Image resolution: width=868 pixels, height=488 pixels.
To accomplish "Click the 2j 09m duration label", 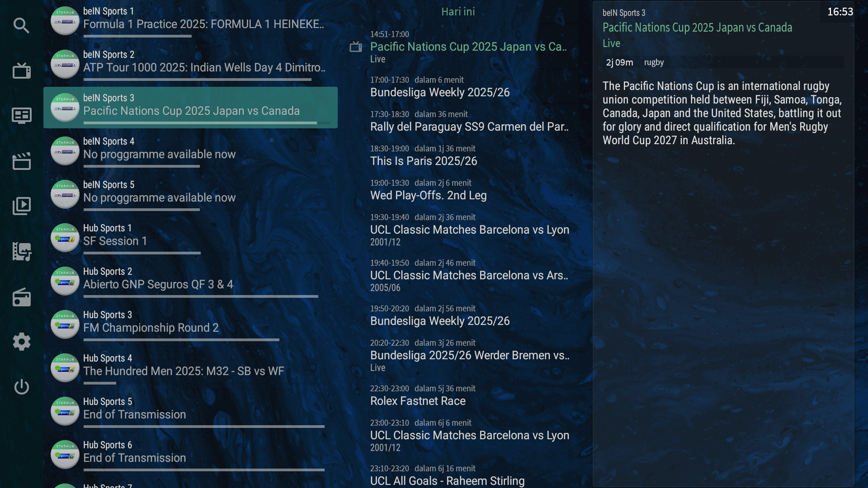I will click(x=619, y=62).
